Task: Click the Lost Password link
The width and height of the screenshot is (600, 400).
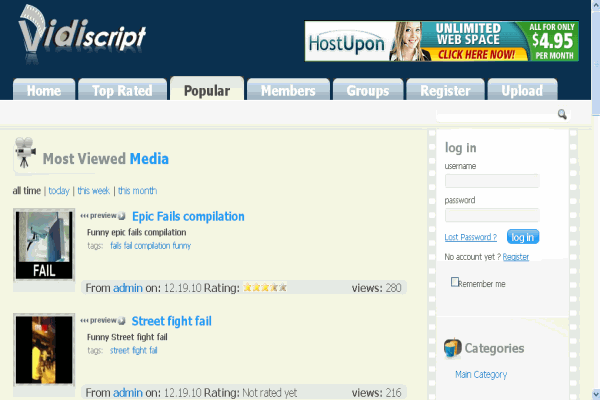Action: pyautogui.click(x=471, y=237)
